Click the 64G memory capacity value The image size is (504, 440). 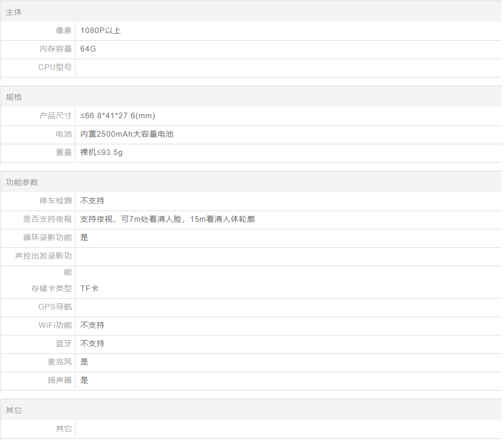88,49
